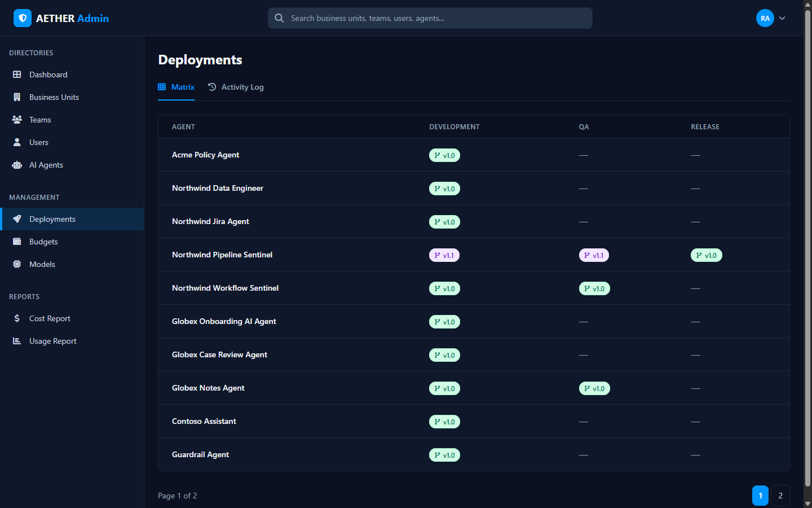The height and width of the screenshot is (508, 812).
Task: Click the Deployments rocket icon
Action: (x=17, y=219)
